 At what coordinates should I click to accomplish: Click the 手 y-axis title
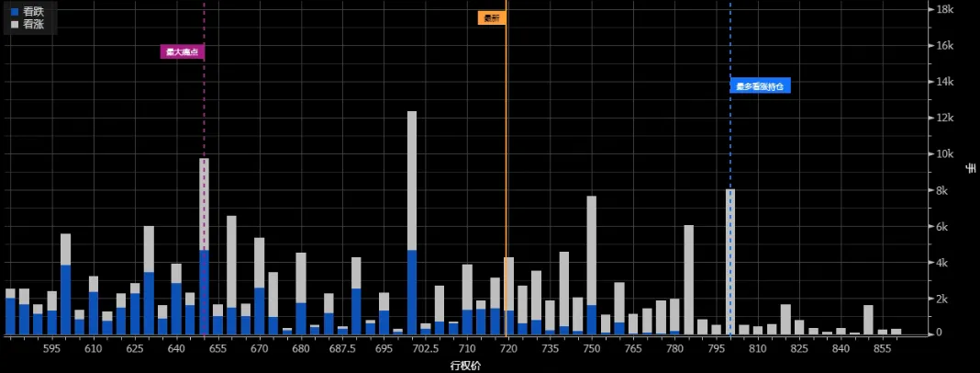(x=971, y=168)
